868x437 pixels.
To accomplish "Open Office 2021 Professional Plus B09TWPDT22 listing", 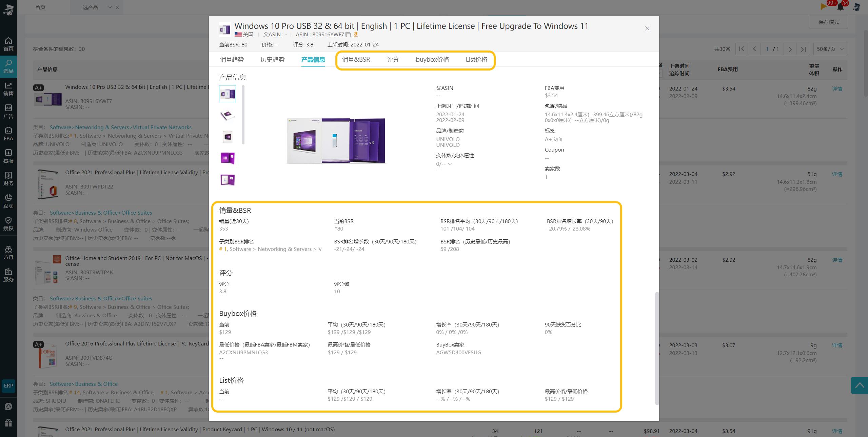I will pos(137,173).
